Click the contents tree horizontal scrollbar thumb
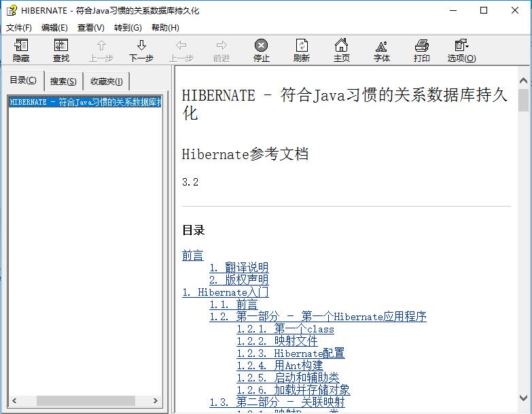Image resolution: width=532 pixels, height=414 pixels. [86, 401]
